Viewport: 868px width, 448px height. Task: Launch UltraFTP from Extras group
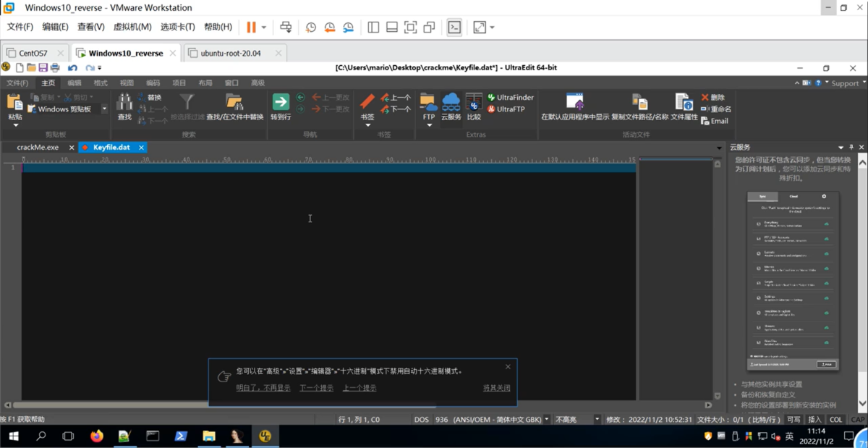pyautogui.click(x=506, y=109)
